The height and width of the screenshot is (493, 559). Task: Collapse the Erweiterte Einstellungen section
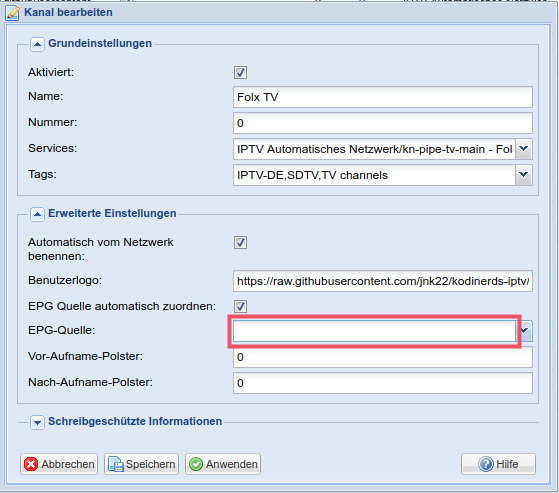coord(37,214)
